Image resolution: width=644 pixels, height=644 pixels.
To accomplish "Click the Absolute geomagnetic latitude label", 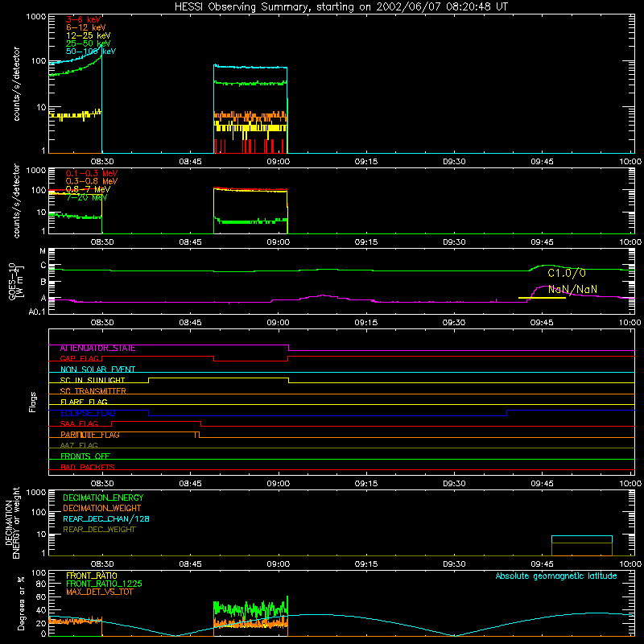I will [x=556, y=576].
